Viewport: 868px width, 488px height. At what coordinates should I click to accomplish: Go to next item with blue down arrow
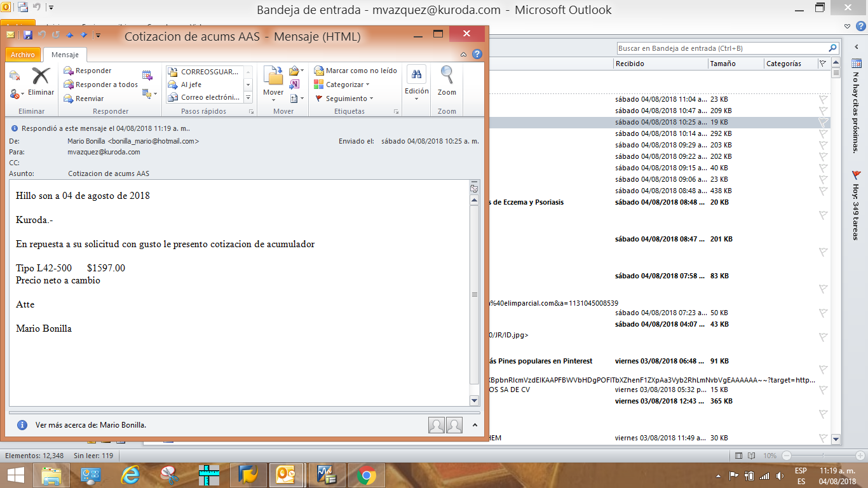click(83, 35)
